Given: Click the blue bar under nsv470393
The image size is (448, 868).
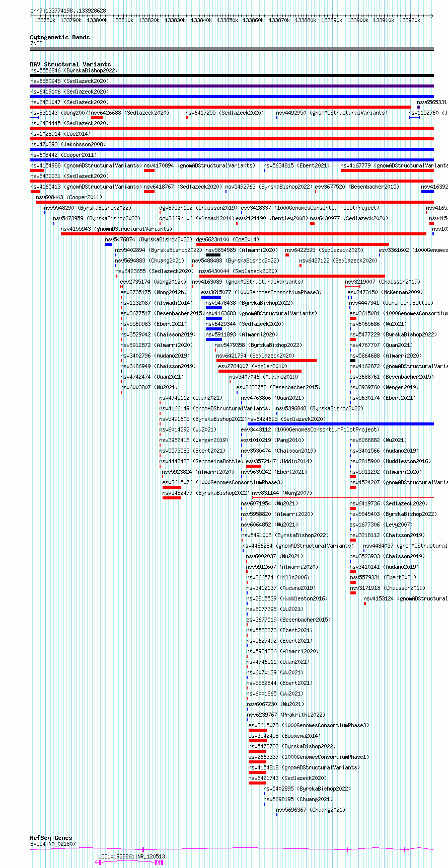Looking at the screenshot, I should pyautogui.click(x=232, y=149).
